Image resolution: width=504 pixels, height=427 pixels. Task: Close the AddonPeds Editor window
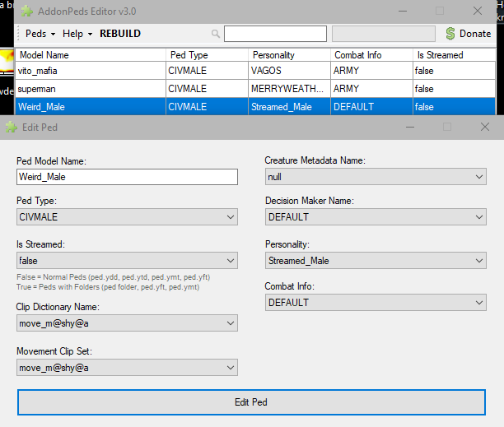478,12
